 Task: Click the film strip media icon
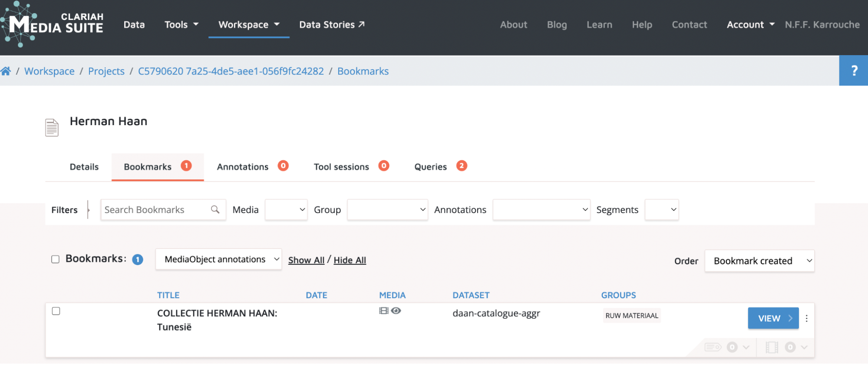[x=383, y=311]
